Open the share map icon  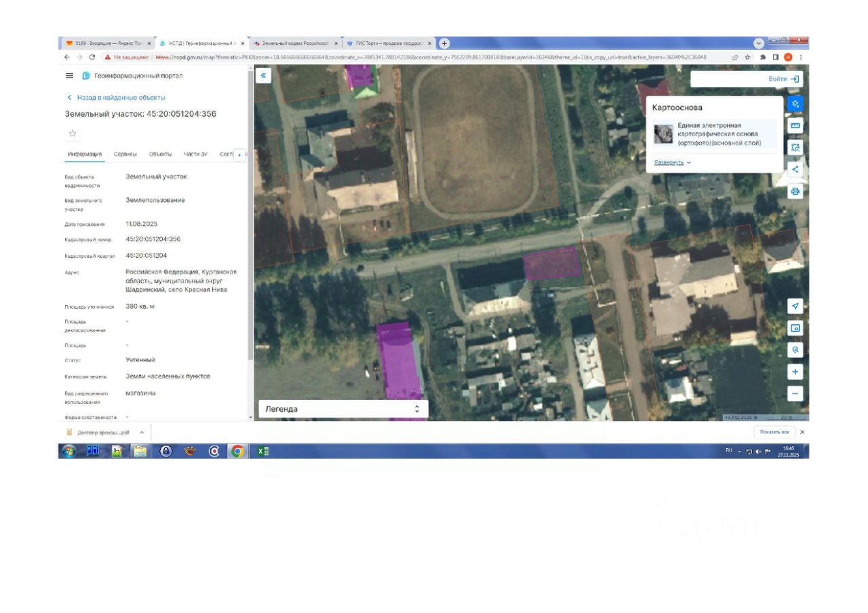click(x=795, y=170)
